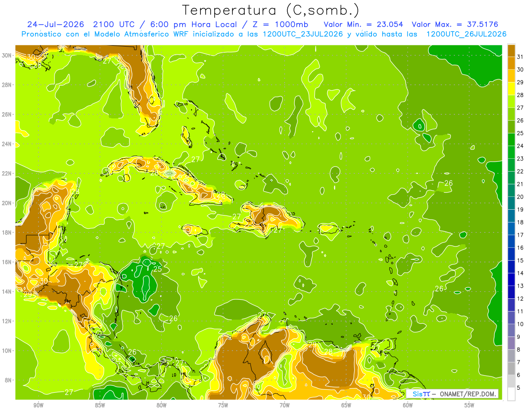The image size is (532, 411).
Task: Click the '55W' longitude axis label
Action: click(x=469, y=405)
